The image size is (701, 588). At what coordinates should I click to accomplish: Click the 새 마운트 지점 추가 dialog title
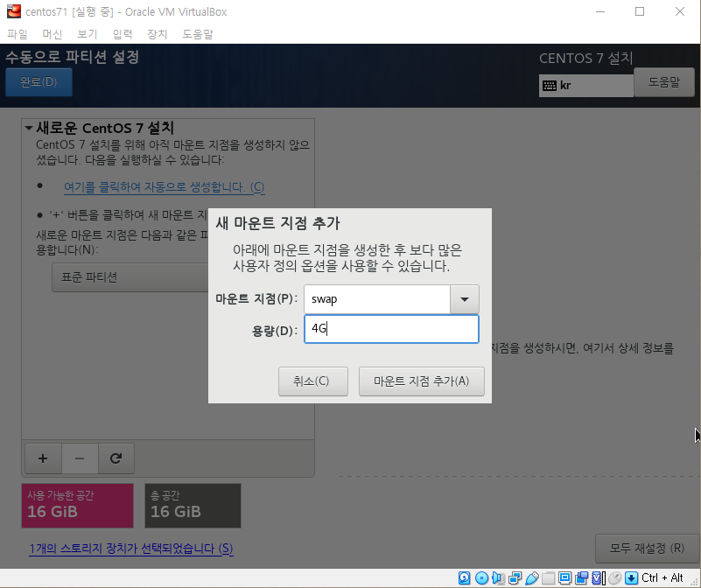tap(277, 223)
